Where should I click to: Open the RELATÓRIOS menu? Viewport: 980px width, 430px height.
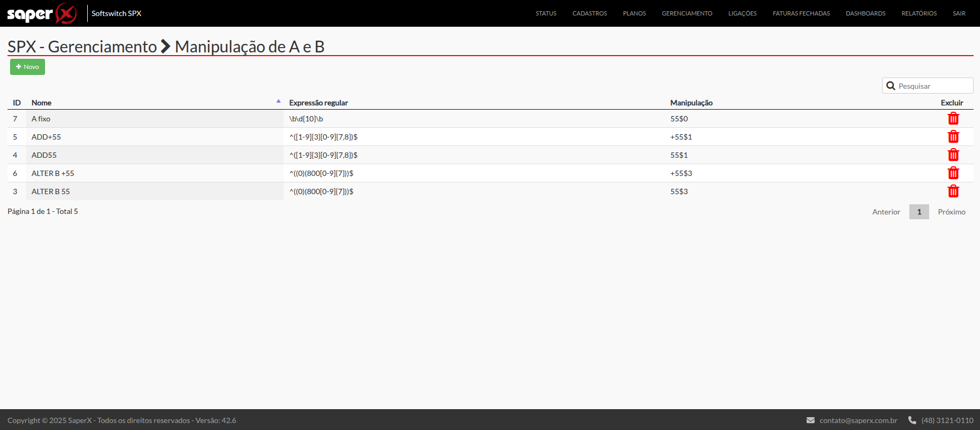pyautogui.click(x=918, y=13)
